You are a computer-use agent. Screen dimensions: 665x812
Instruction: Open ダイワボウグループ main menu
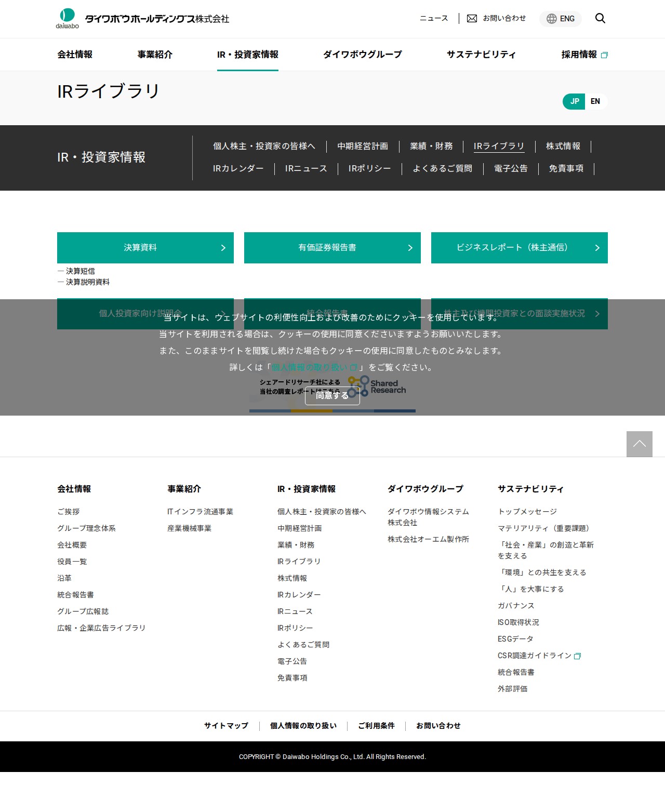coord(363,55)
